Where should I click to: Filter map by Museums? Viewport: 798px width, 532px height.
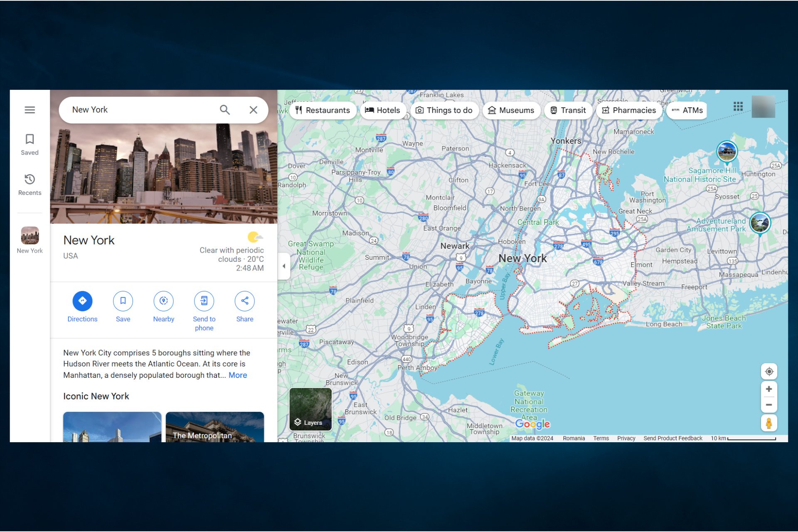pyautogui.click(x=511, y=110)
